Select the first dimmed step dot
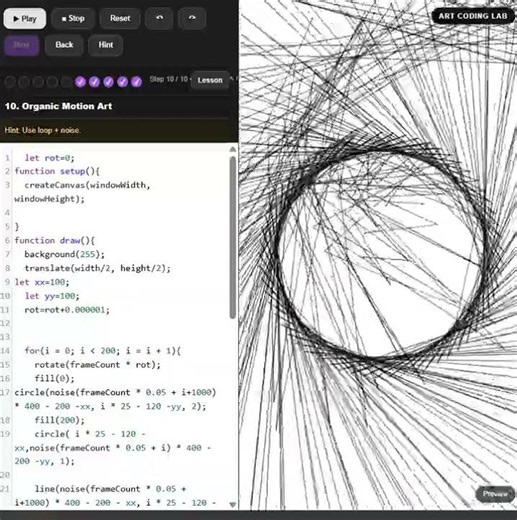Viewport: 517px width, 520px height. point(10,82)
